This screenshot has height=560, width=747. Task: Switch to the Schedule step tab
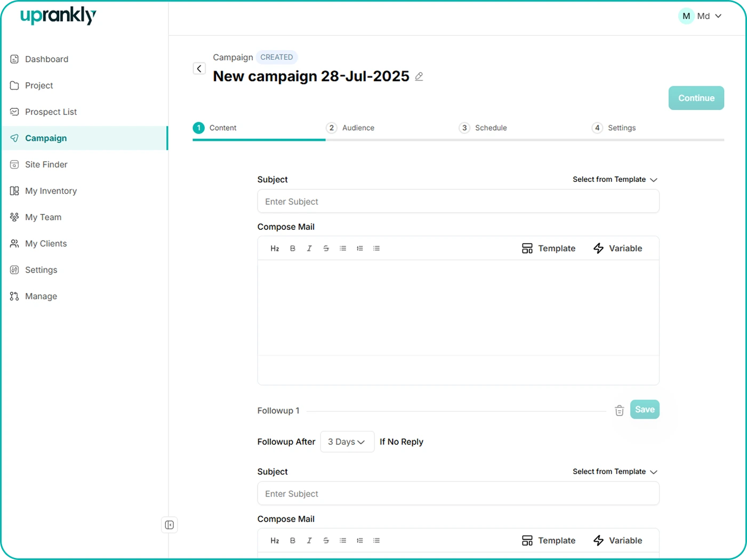[483, 128]
